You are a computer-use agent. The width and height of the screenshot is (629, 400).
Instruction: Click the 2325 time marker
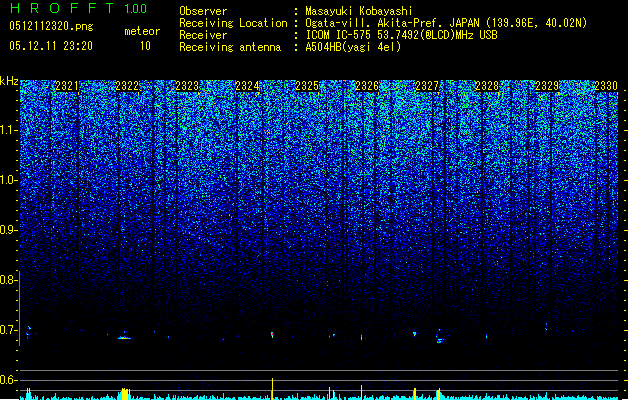(307, 86)
